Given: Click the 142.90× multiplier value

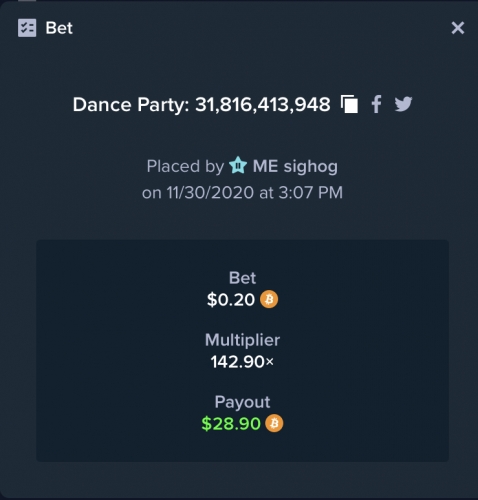Looking at the screenshot, I should (242, 362).
